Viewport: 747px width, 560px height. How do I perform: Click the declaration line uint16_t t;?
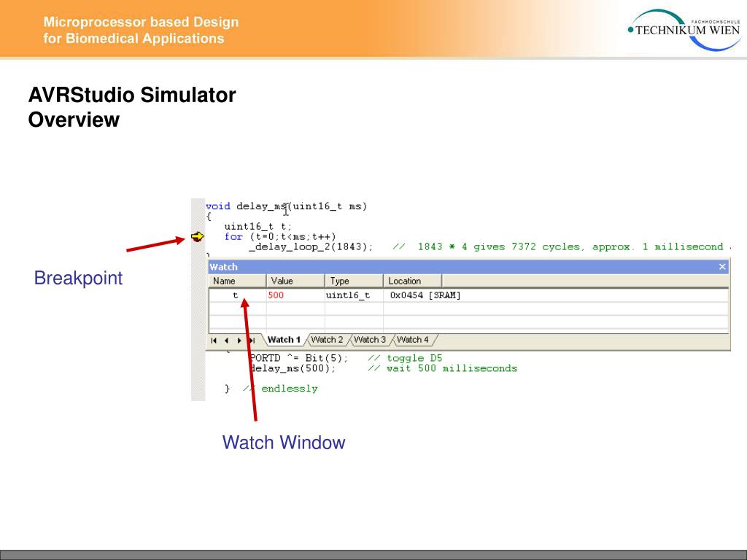(258, 226)
